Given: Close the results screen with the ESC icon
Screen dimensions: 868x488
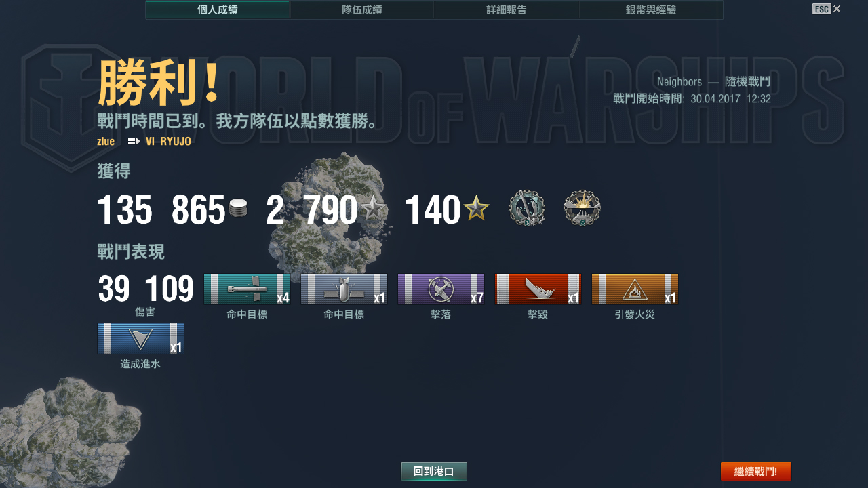Looking at the screenshot, I should [826, 9].
